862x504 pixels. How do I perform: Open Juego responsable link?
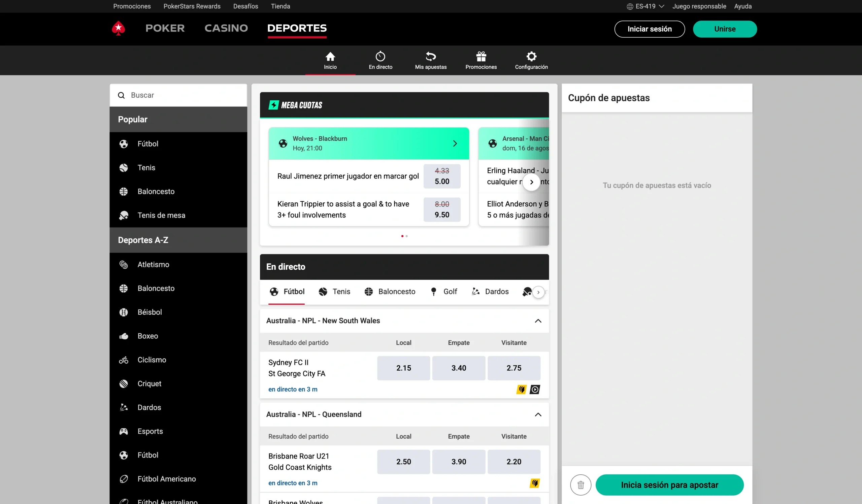699,6
